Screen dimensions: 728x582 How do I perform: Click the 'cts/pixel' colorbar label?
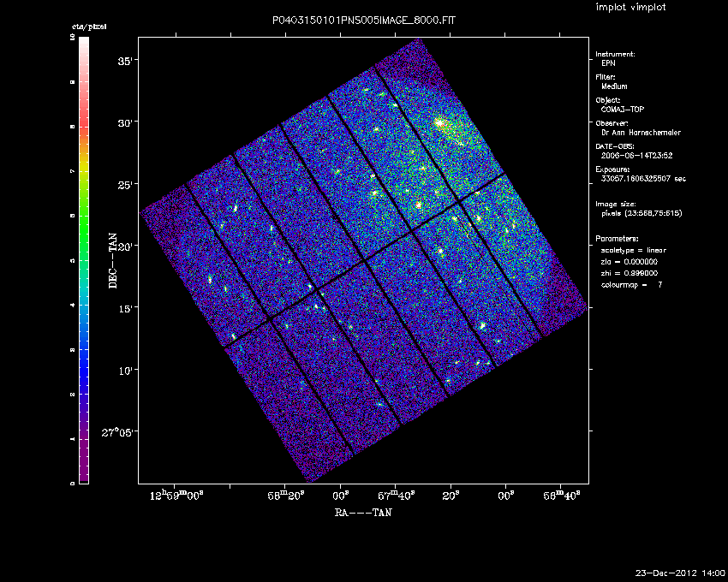pos(89,27)
